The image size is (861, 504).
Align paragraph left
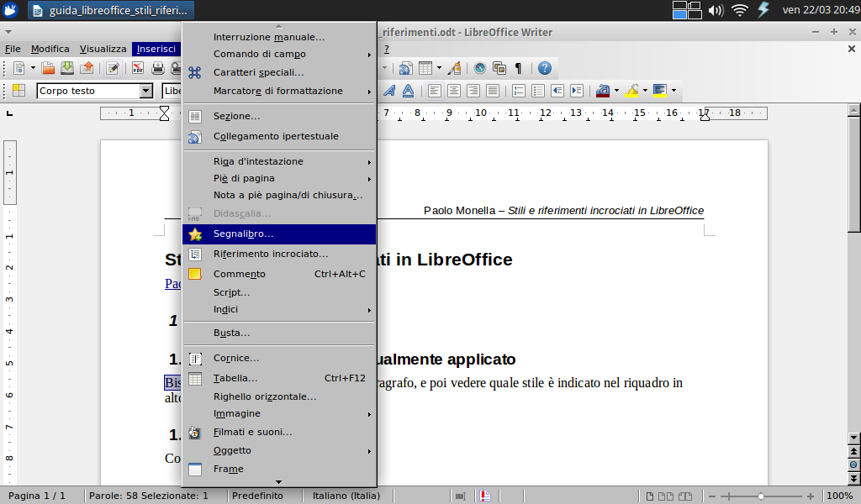(435, 91)
